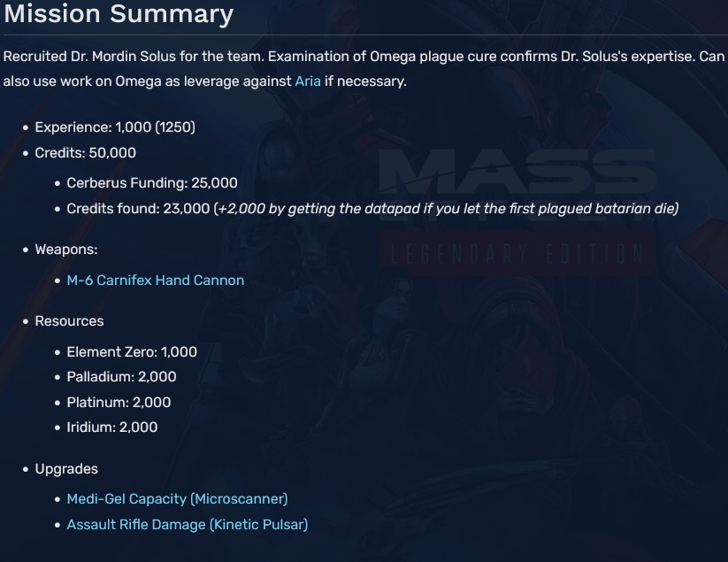Click the Palladium: 2,000 entry
The height and width of the screenshot is (562, 728).
pyautogui.click(x=121, y=376)
